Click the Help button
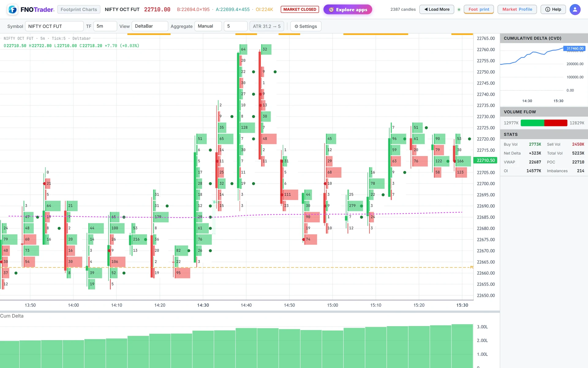The height and width of the screenshot is (368, 588). [x=553, y=10]
